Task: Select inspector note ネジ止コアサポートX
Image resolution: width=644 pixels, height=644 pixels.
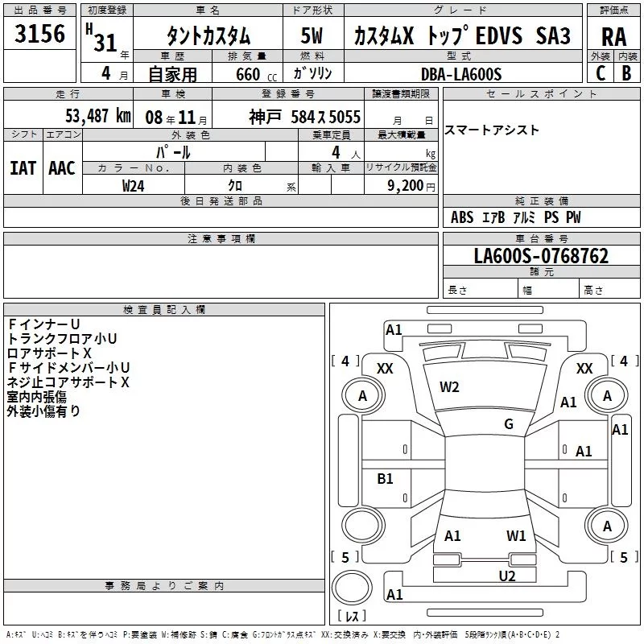Action: tap(68, 382)
